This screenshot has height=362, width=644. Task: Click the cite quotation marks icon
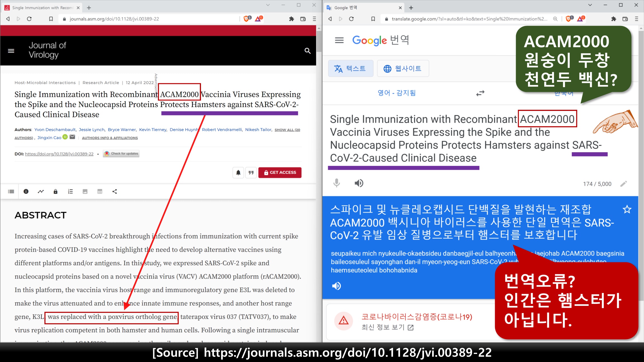[x=251, y=173]
